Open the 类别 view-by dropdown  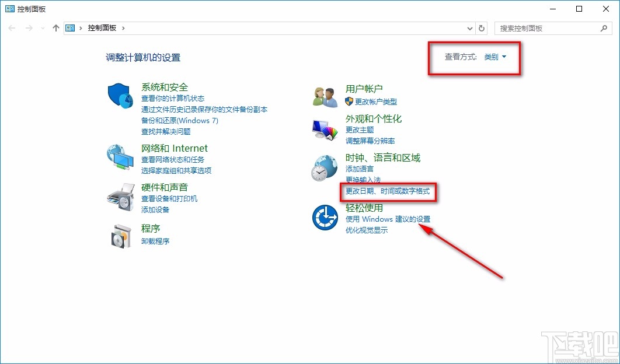pyautogui.click(x=494, y=57)
